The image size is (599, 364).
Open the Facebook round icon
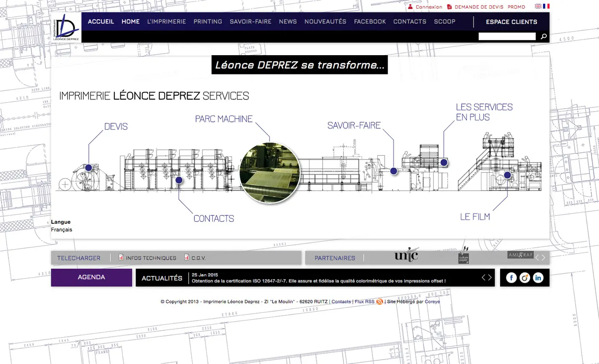pos(512,278)
